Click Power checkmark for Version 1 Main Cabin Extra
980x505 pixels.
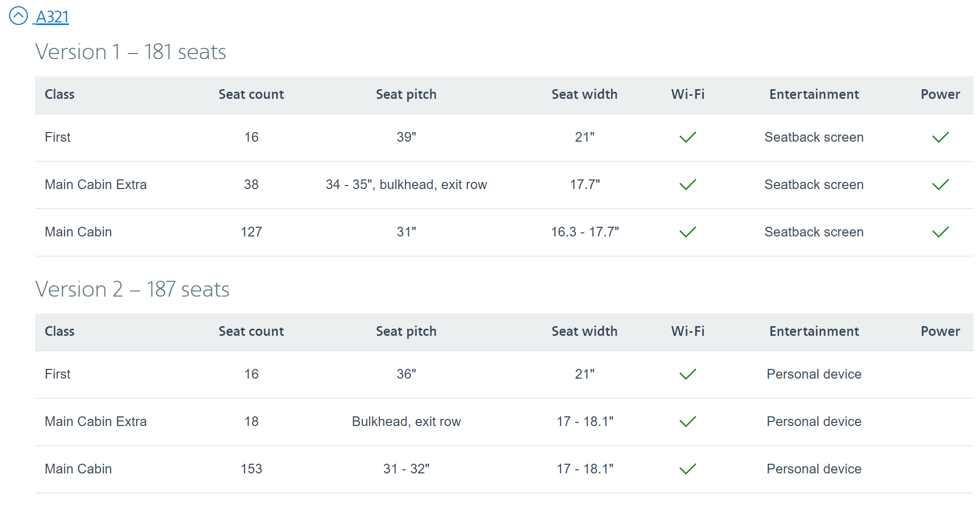point(940,184)
